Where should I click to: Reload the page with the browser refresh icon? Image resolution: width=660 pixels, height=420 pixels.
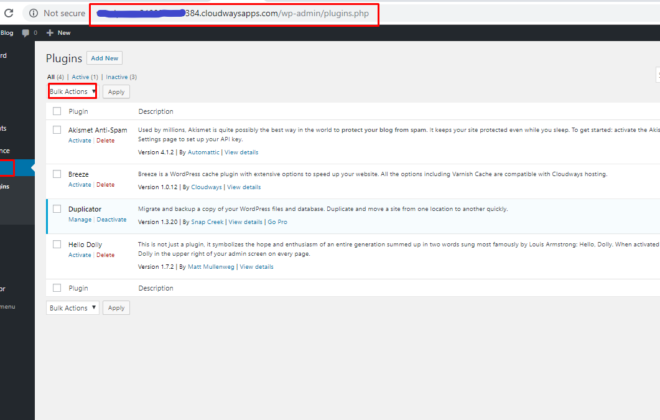8,13
